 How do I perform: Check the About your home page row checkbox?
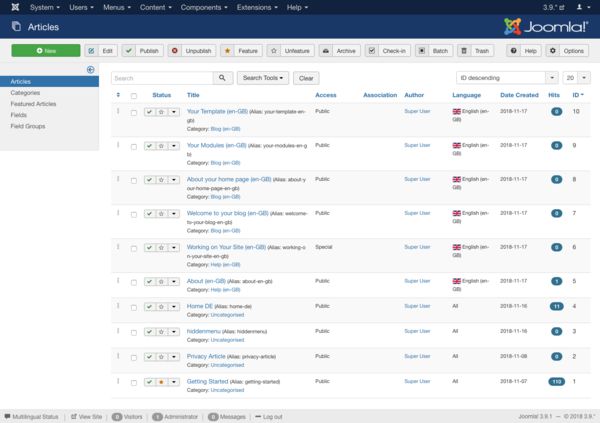click(134, 180)
